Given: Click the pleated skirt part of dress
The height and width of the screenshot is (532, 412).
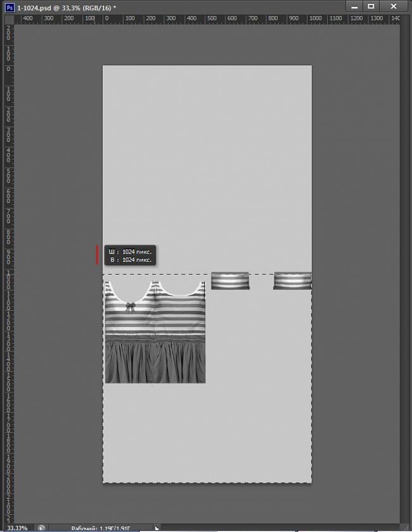Looking at the screenshot, I should [x=155, y=363].
